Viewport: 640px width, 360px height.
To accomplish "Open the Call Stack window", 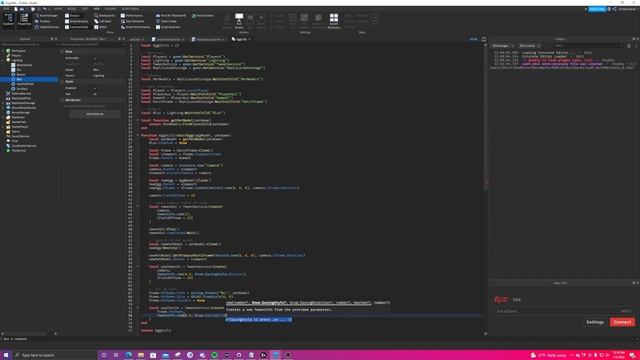I will click(x=103, y=21).
